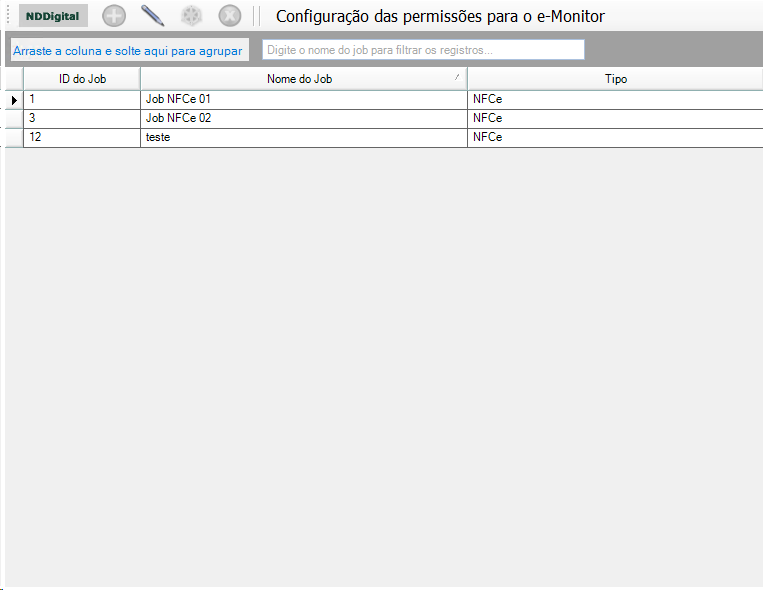Select the row indicator for Job NFCe 01

14,100
